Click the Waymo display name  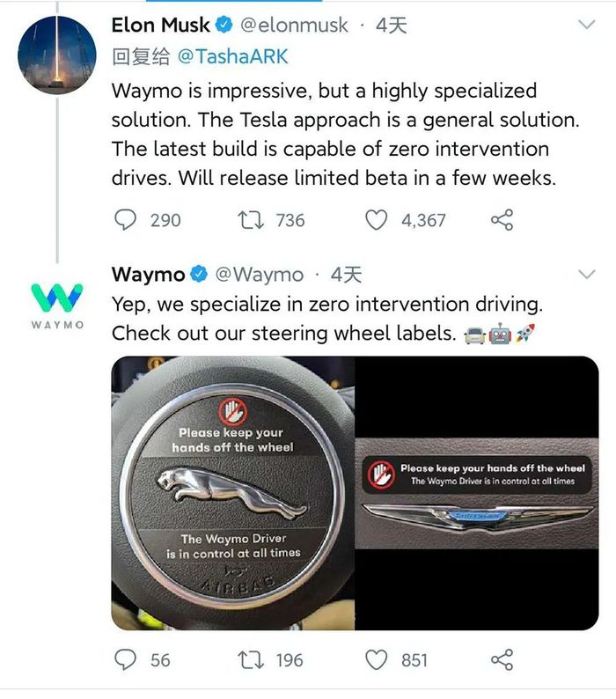[x=148, y=275]
